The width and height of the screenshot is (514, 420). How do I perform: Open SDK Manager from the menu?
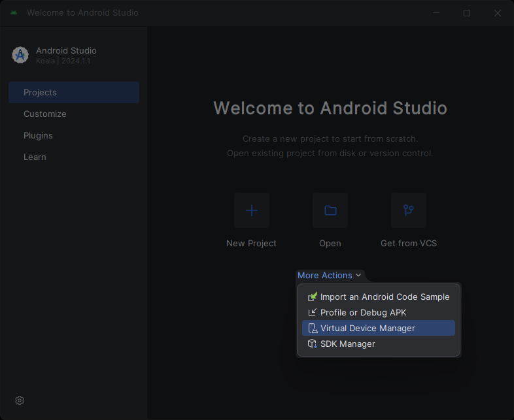pyautogui.click(x=378, y=344)
